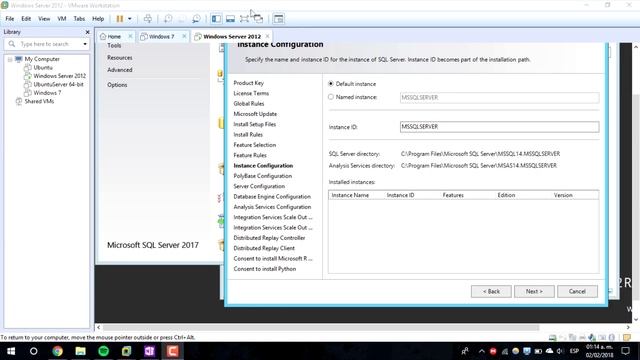Screen dimensions: 640x360
Task: Open the Help menu
Action: (x=98, y=19)
